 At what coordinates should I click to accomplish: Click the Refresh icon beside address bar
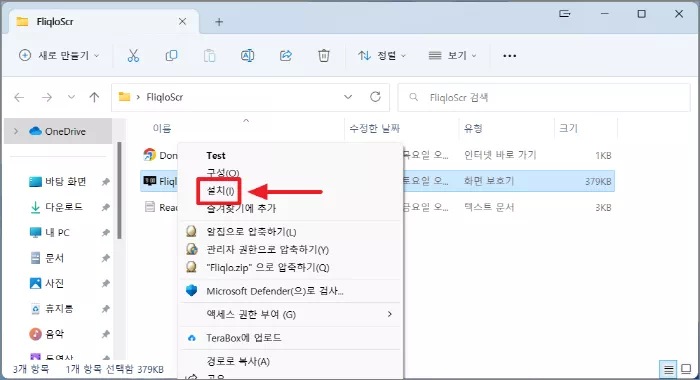pyautogui.click(x=375, y=96)
